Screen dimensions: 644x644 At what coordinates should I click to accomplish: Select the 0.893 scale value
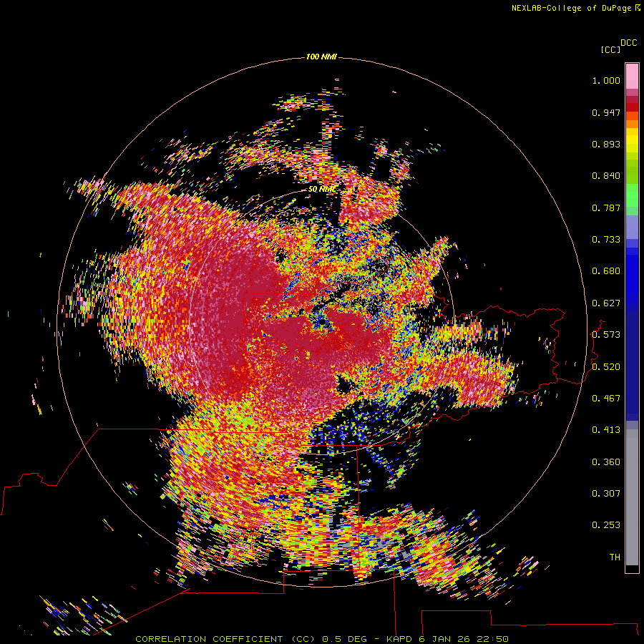tap(606, 144)
